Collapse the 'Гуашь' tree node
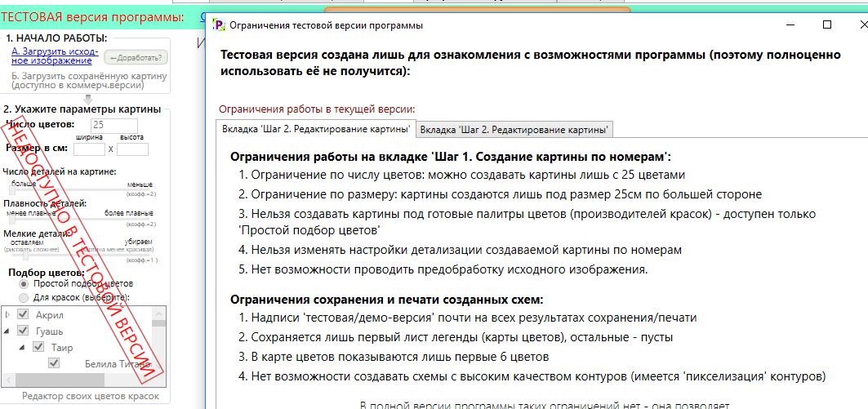The width and height of the screenshot is (868, 409). coord(7,331)
